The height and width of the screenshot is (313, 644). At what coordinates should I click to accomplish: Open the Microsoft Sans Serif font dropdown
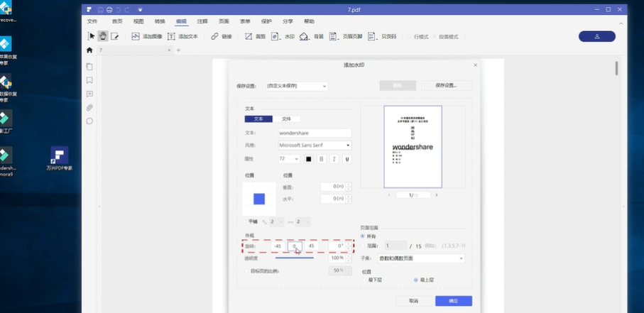pos(315,145)
